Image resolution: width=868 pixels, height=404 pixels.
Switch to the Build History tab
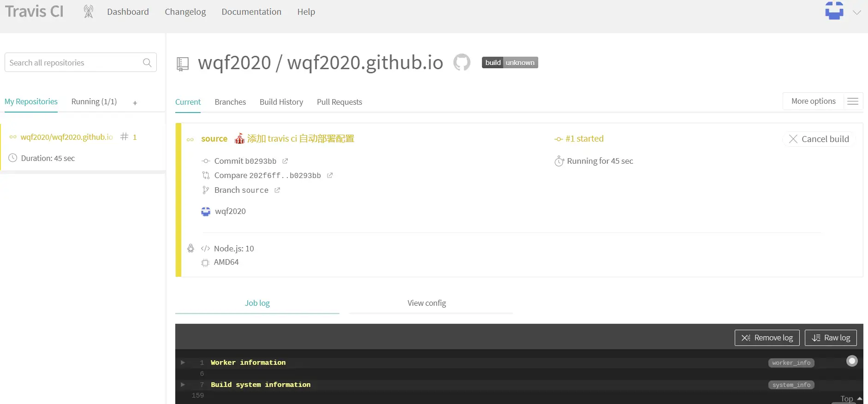pyautogui.click(x=281, y=102)
